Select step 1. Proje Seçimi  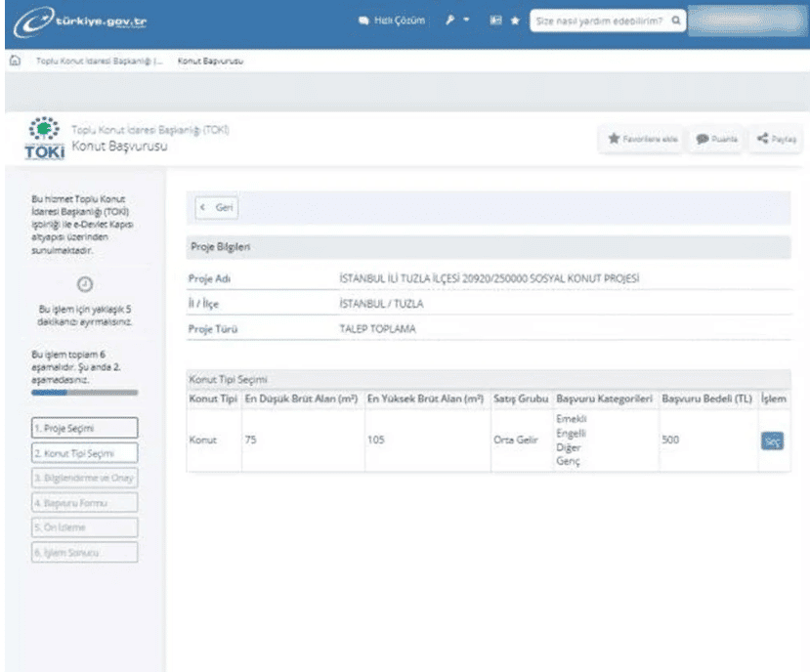click(85, 428)
